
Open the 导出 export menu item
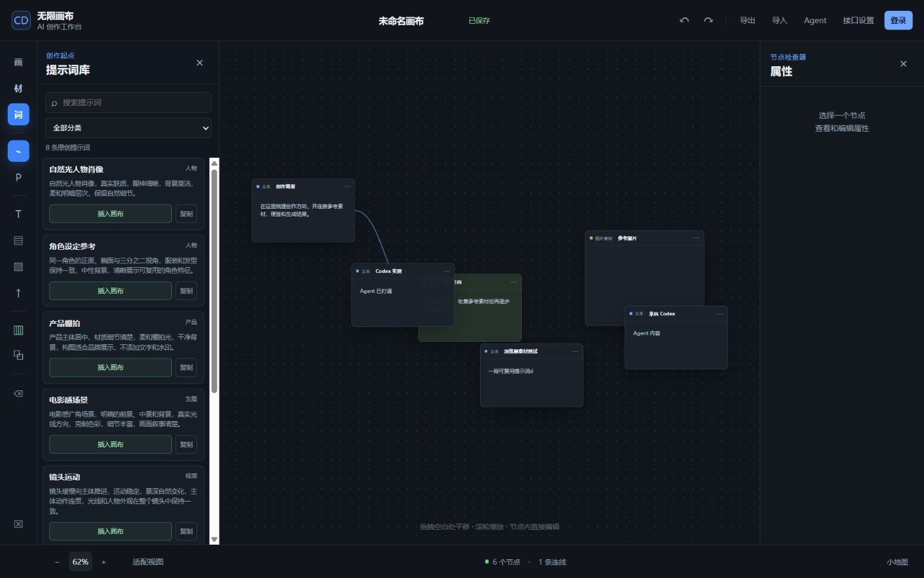(748, 21)
